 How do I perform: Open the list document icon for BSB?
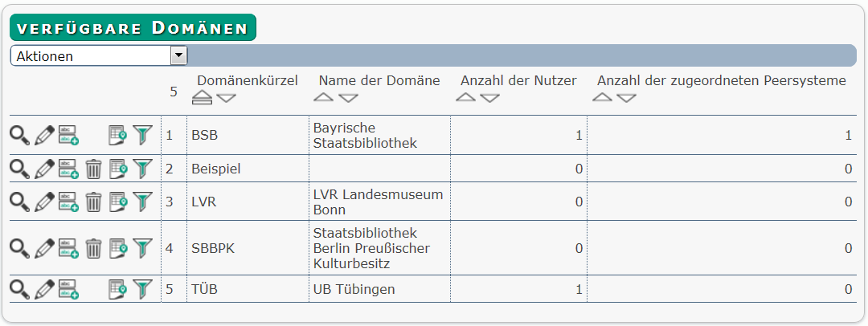pyautogui.click(x=118, y=135)
